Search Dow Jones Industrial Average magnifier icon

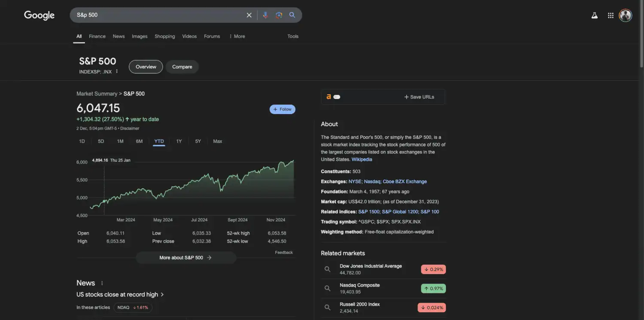pyautogui.click(x=328, y=269)
